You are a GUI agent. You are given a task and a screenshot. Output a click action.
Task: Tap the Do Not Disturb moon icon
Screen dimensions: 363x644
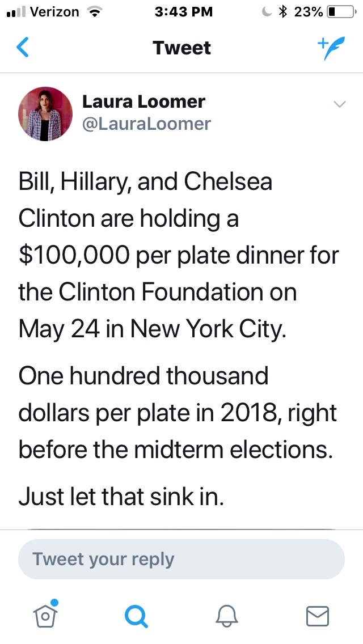pos(267,11)
